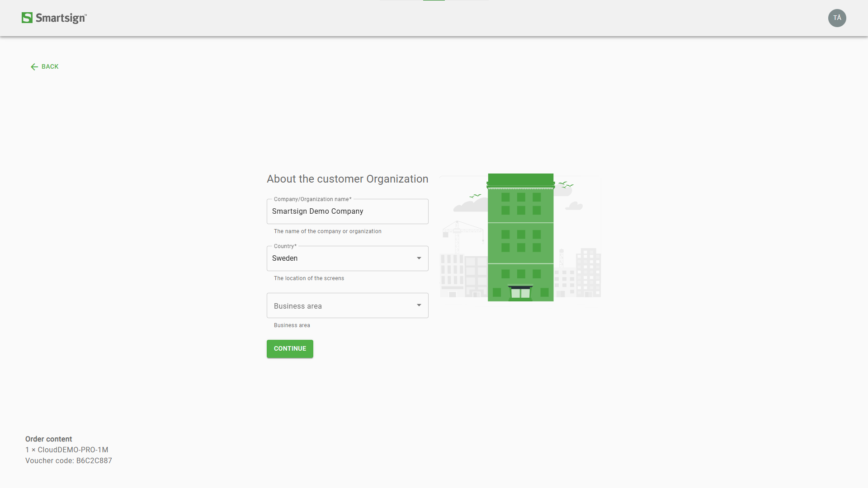Click the green progress indicator at top
Screen dimensions: 868x488
(434, 0)
